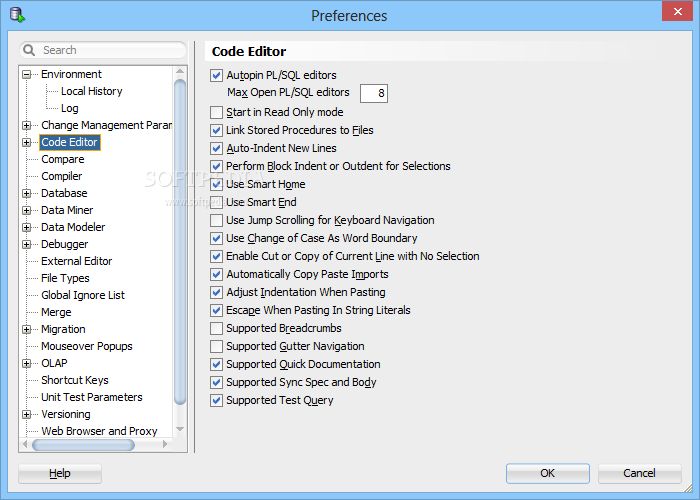Open Global Ignore List settings
Screen dimensions: 700x500
coord(83,295)
